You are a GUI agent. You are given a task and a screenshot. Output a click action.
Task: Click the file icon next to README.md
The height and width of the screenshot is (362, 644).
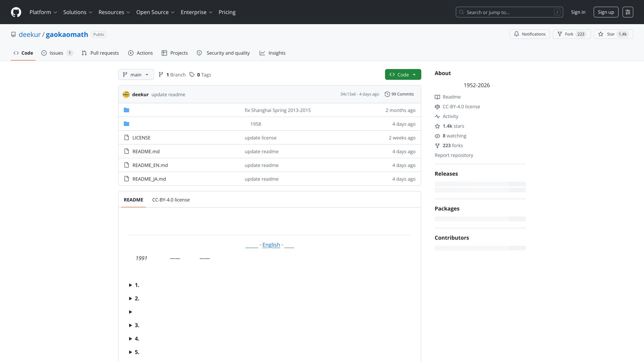pos(126,151)
